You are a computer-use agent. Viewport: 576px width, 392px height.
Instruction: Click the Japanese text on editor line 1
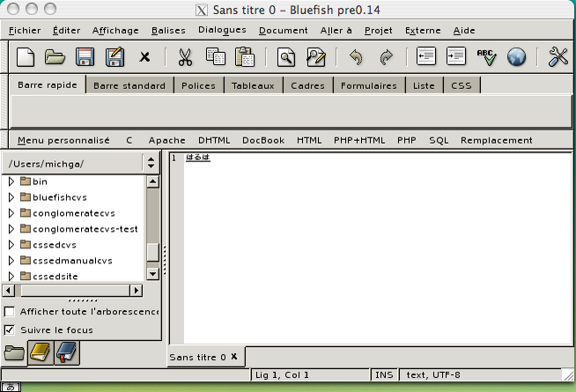point(198,158)
